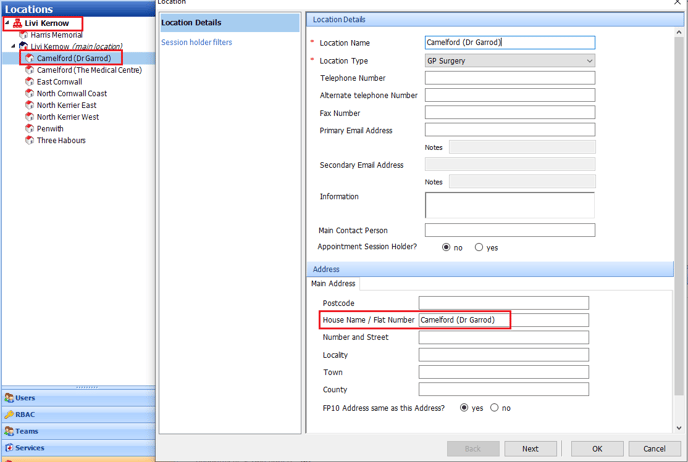Set Appointment Session Holder to no
This screenshot has height=462, width=688.
click(446, 248)
